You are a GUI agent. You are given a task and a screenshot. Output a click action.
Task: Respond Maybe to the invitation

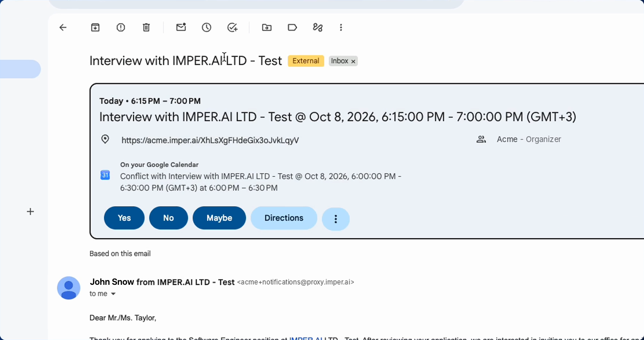tap(220, 218)
